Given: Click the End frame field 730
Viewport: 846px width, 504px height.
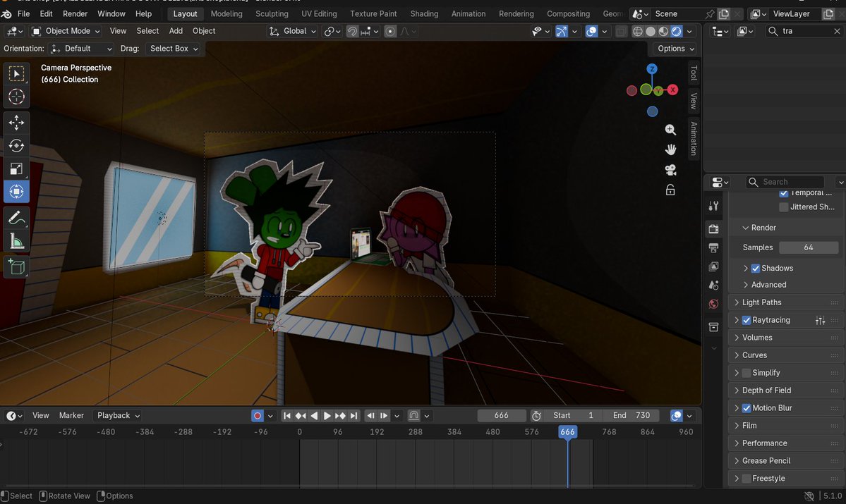Looking at the screenshot, I should (632, 416).
